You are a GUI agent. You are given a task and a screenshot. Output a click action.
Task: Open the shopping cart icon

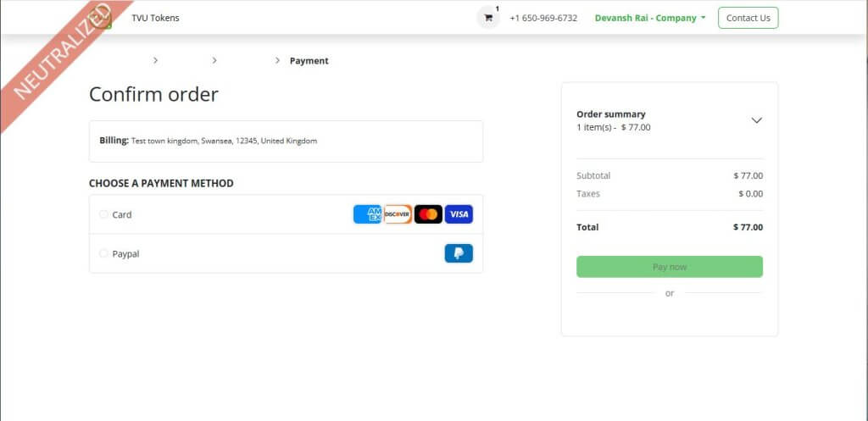coord(488,18)
